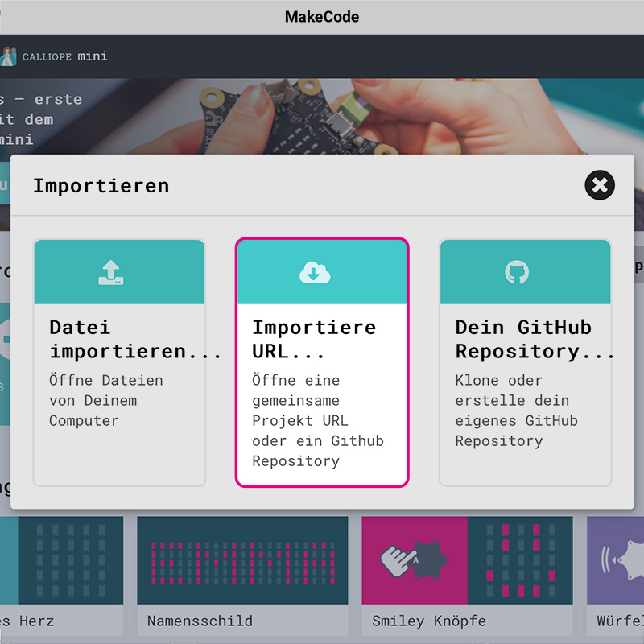Open the Dein GitHub Repository card
Viewport: 644px width, 644px height.
coord(526,363)
